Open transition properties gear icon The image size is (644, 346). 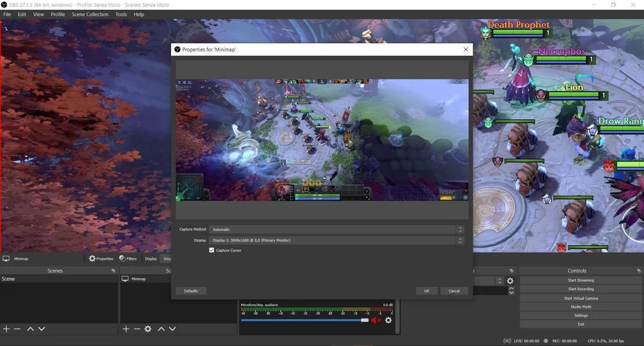tap(510, 281)
